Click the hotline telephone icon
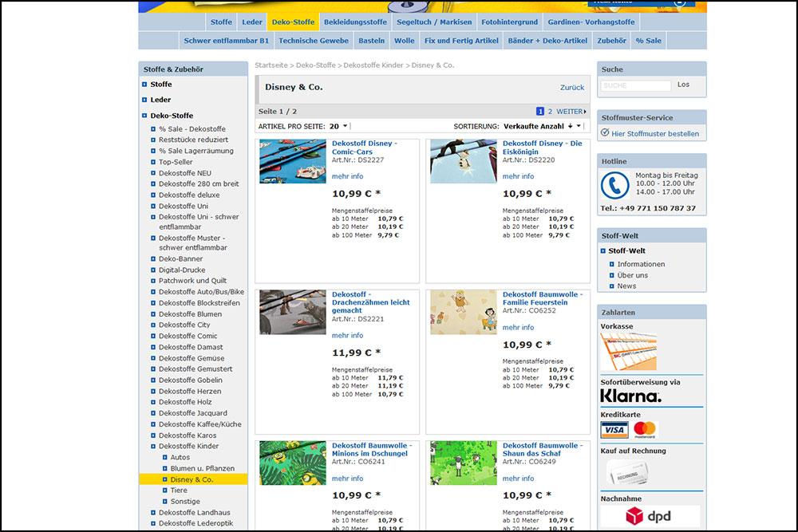The image size is (798, 532). click(614, 186)
